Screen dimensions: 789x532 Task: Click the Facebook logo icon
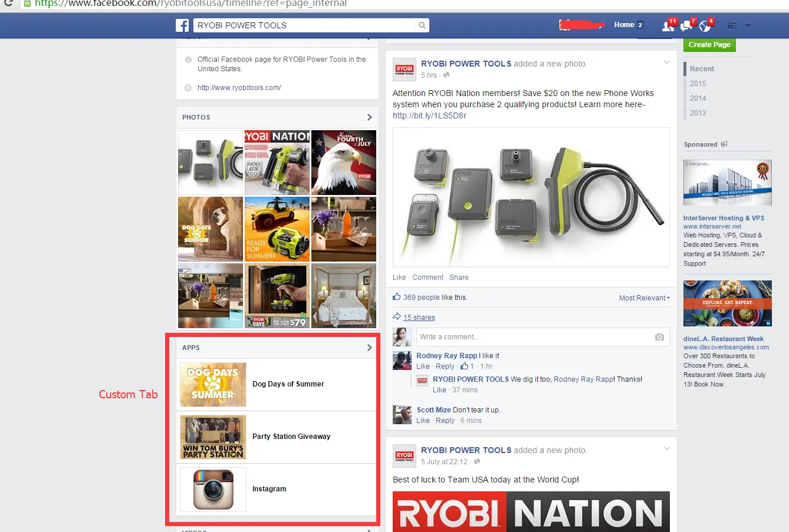(182, 25)
